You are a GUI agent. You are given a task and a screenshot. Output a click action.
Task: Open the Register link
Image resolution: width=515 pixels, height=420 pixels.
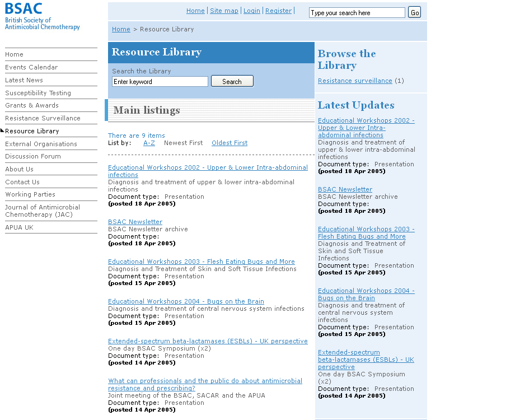click(278, 11)
